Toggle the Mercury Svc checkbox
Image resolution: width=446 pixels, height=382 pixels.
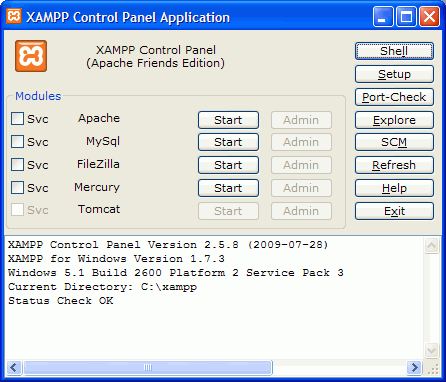(17, 188)
